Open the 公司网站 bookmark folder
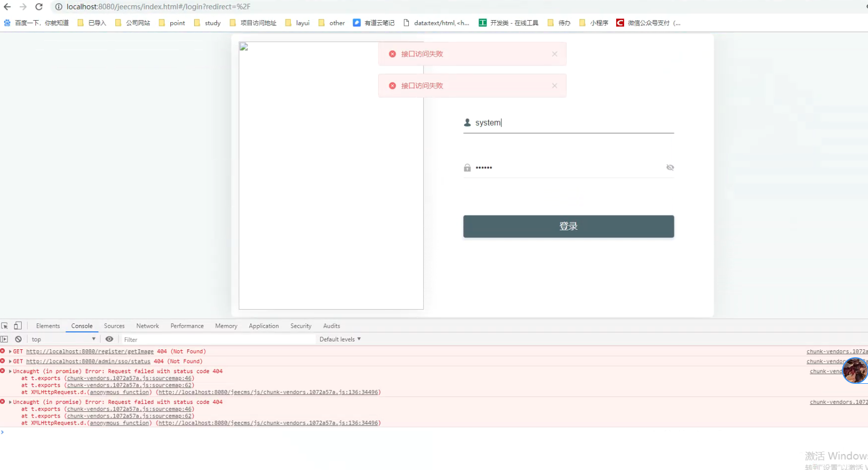Image resolution: width=868 pixels, height=470 pixels. click(132, 23)
